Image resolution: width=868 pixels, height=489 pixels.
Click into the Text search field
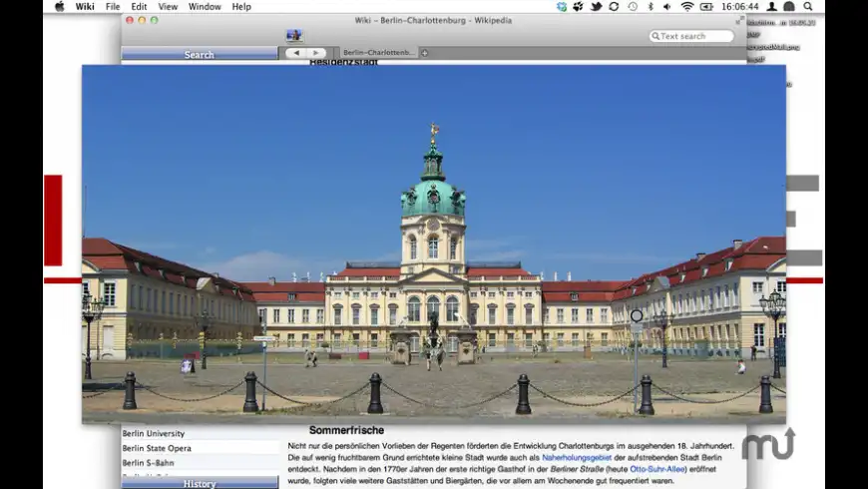695,36
